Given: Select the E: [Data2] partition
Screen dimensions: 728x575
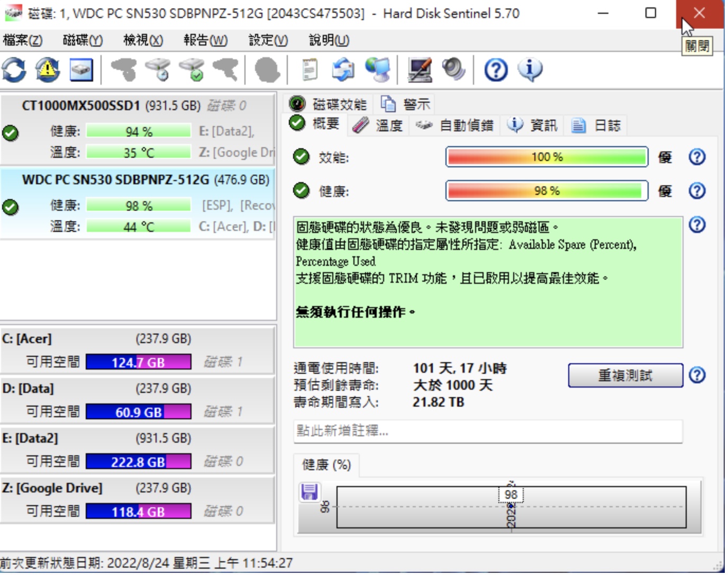Looking at the screenshot, I should [138, 450].
